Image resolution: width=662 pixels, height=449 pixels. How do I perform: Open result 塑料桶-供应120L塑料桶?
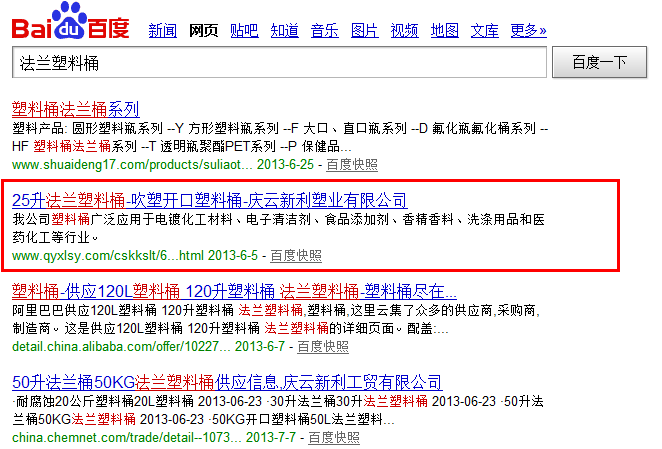(234, 291)
